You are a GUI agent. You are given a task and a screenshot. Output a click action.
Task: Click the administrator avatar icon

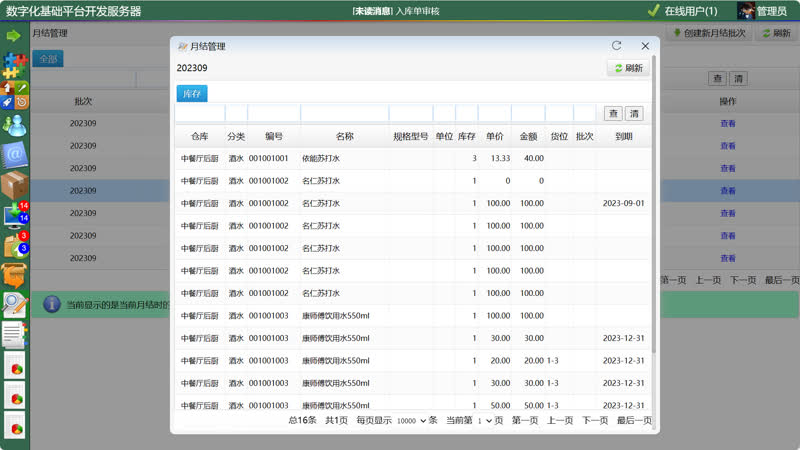tap(746, 11)
